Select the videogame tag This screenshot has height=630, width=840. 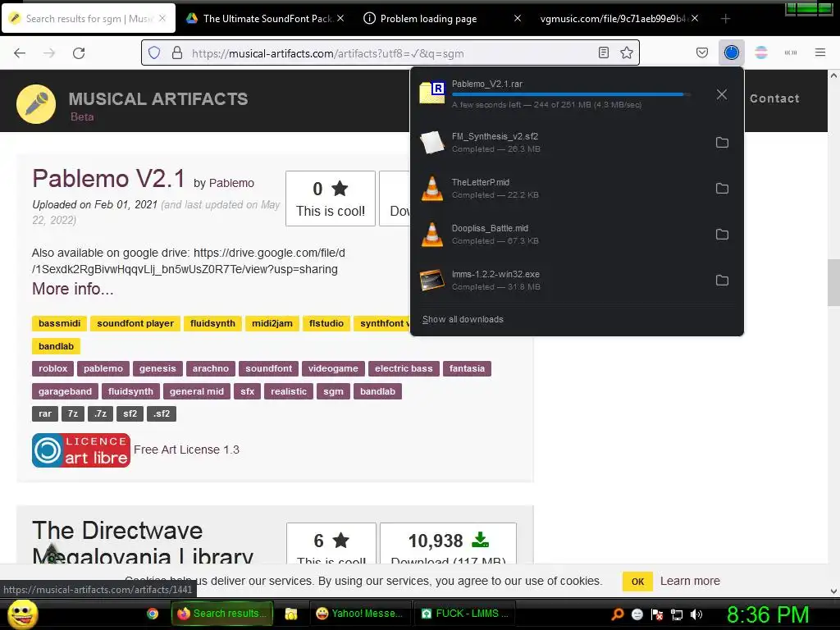pyautogui.click(x=333, y=368)
